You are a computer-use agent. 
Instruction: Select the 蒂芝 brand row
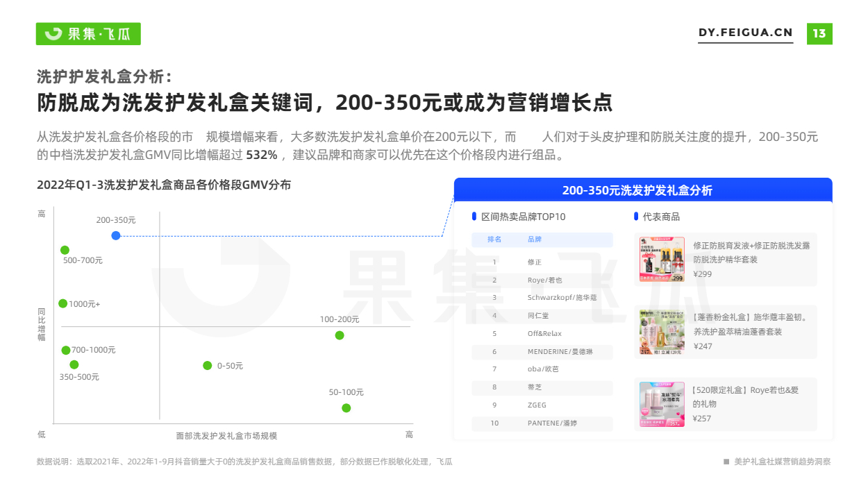[x=542, y=387]
